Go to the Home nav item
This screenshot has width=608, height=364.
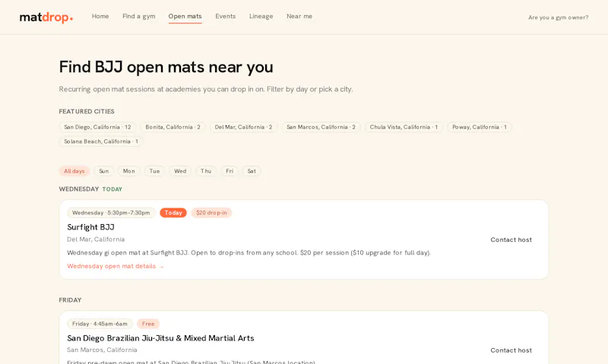point(100,16)
